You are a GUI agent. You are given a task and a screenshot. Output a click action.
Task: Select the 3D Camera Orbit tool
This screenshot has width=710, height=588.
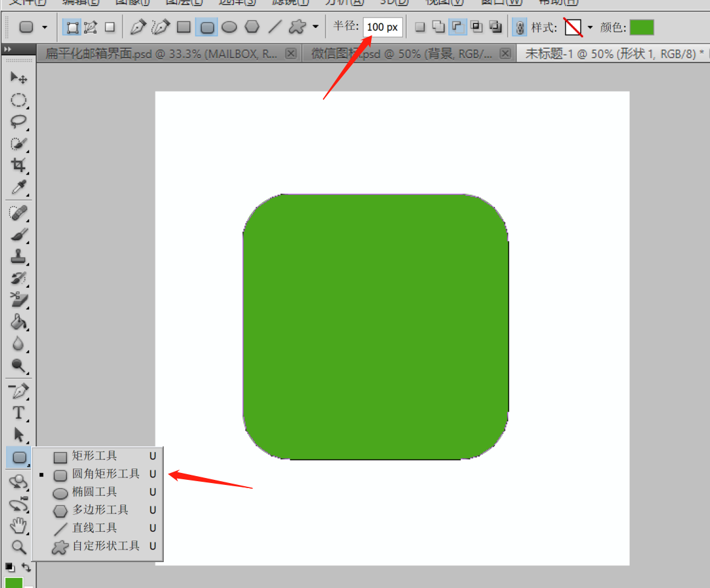[x=18, y=504]
